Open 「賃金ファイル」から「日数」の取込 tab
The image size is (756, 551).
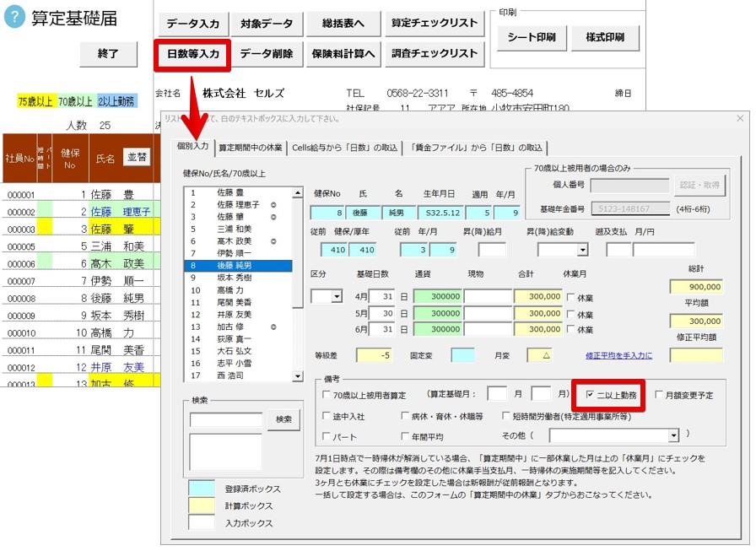[x=476, y=148]
